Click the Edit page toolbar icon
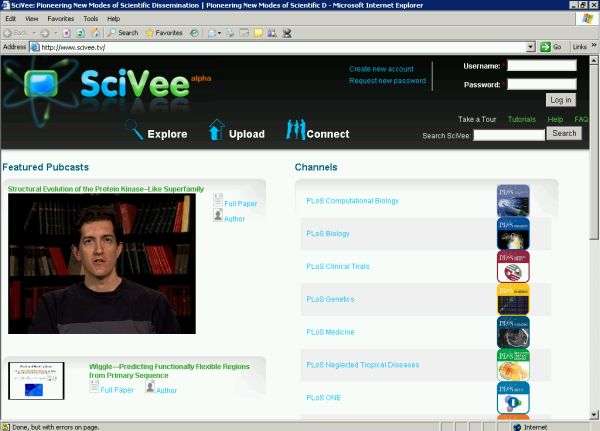Viewport: 600px width, 431px height. coord(244,33)
